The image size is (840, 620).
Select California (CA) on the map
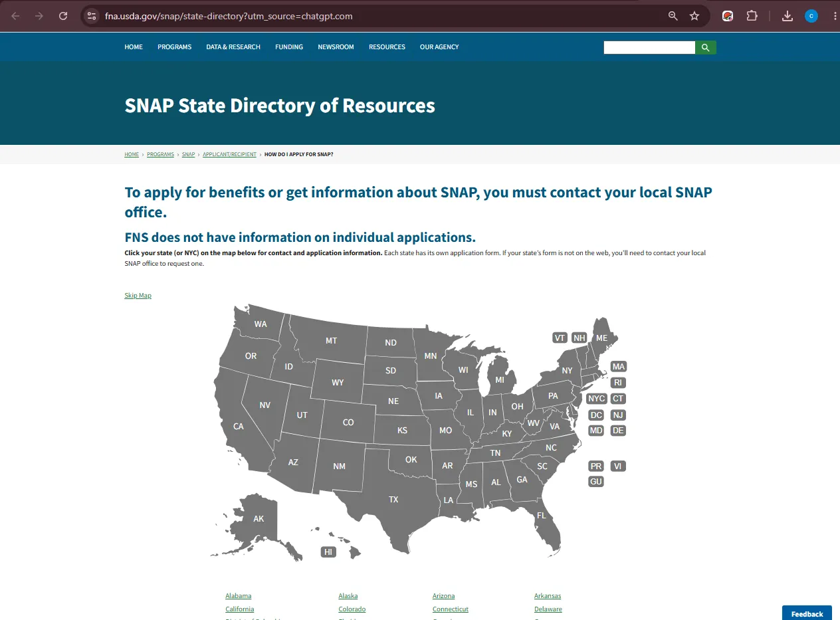[238, 426]
